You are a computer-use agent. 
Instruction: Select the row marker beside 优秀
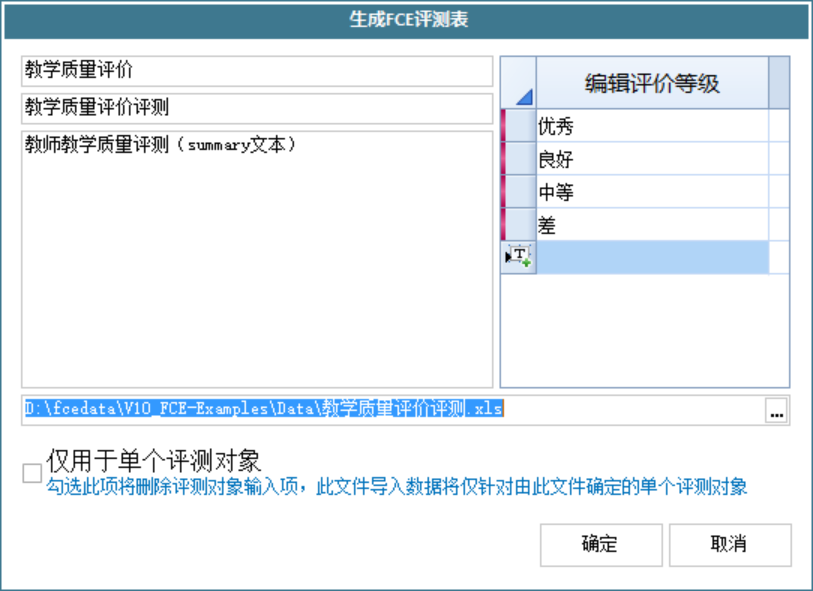click(517, 126)
